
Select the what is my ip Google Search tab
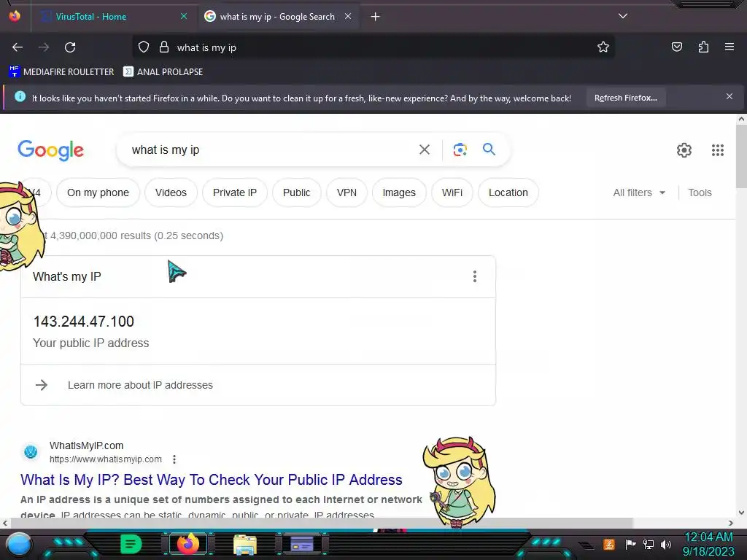tap(277, 16)
